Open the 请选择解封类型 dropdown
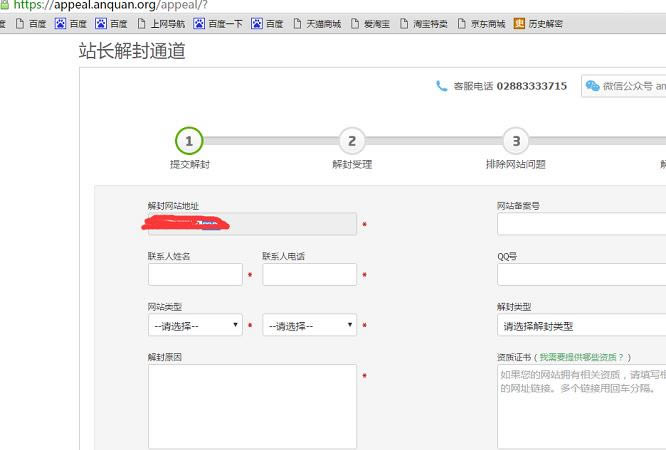 (581, 325)
